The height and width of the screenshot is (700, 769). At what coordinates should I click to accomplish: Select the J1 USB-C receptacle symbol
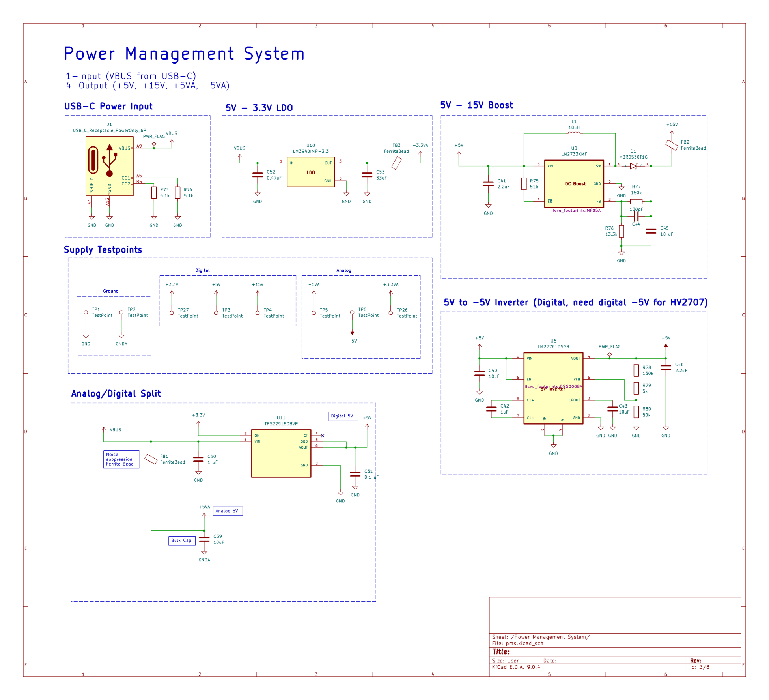(x=110, y=166)
